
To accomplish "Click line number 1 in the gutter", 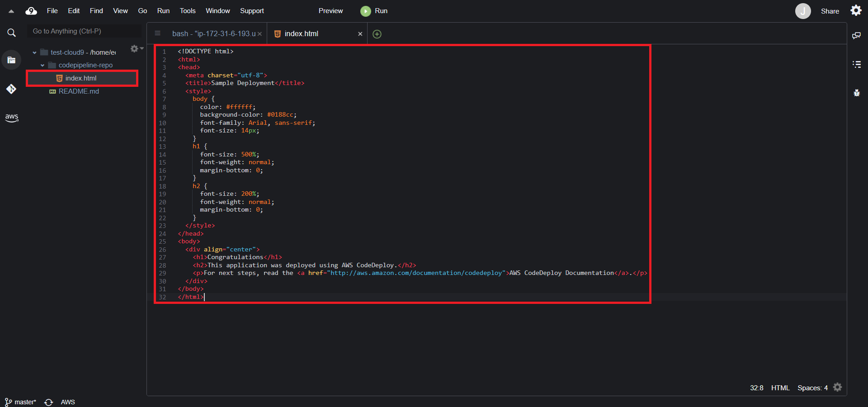I will click(x=164, y=52).
